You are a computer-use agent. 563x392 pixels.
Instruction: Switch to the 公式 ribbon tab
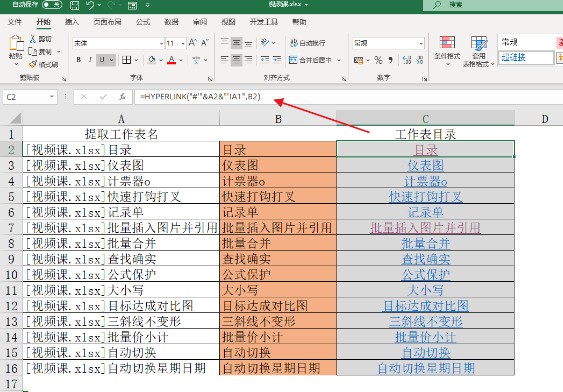tap(143, 22)
